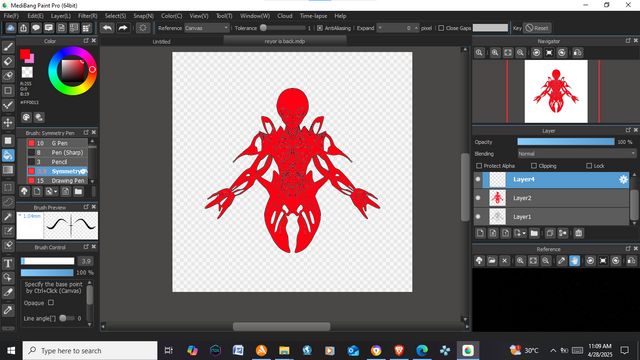This screenshot has height=360, width=640.
Task: Add new brush in brush panel
Action: [x=37, y=191]
